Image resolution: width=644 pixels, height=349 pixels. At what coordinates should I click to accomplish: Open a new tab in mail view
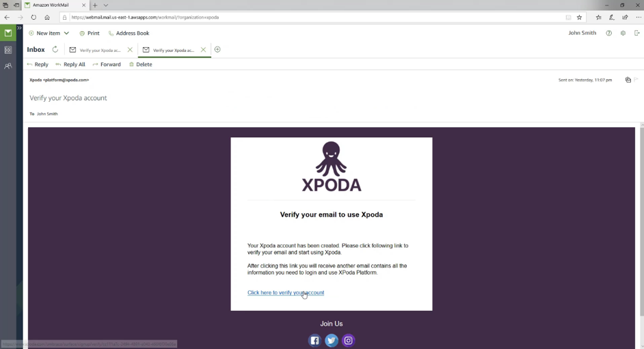(x=217, y=50)
